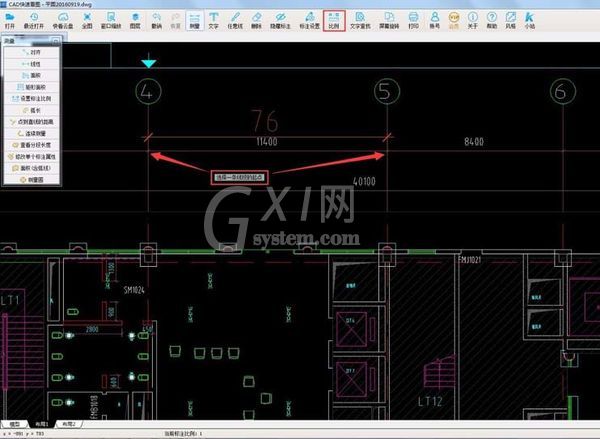
Task: Switch to the 布局1 layout tab
Action: point(42,424)
